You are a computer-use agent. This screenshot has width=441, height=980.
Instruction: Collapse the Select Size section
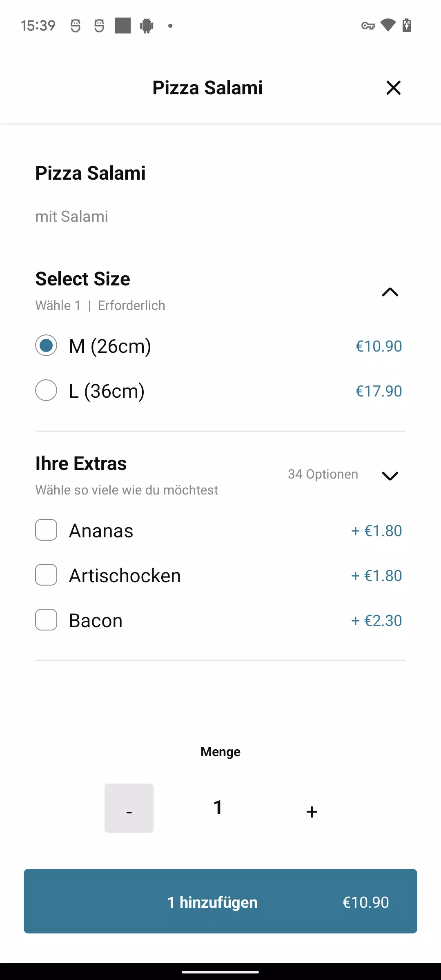tap(390, 292)
